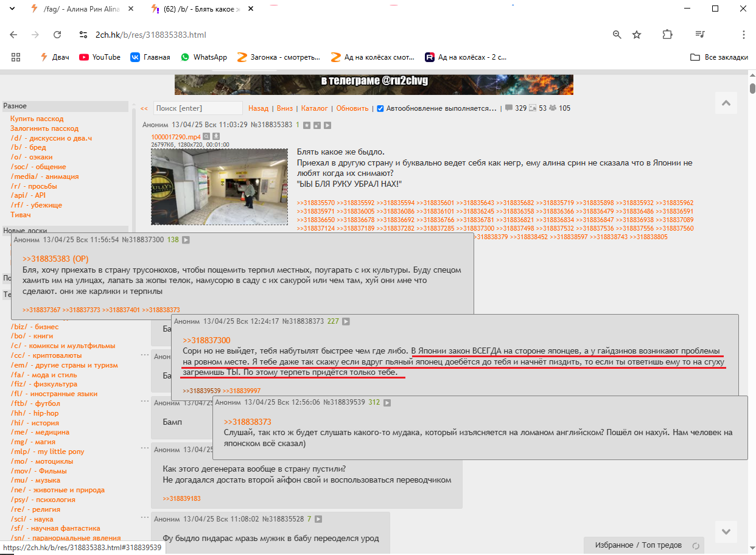The image size is (756, 555).
Task: Click the arrow icon on post №318838373
Action: 346,321
